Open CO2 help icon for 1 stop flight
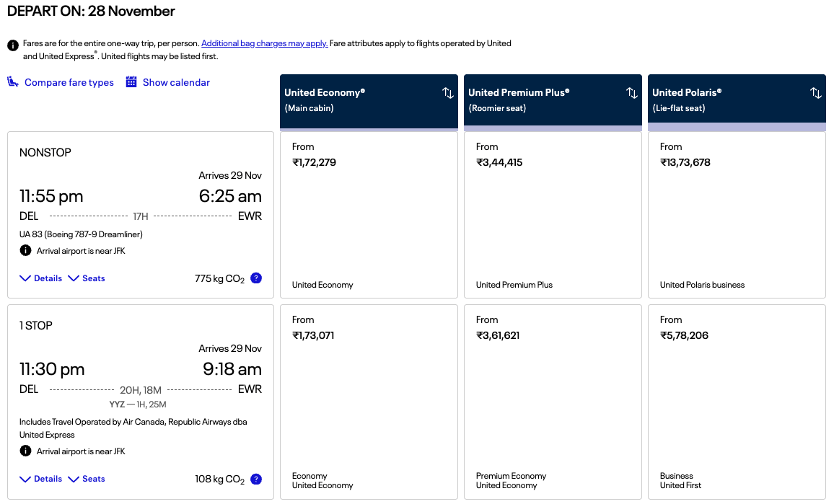Viewport: 834px width, 504px height. (256, 479)
